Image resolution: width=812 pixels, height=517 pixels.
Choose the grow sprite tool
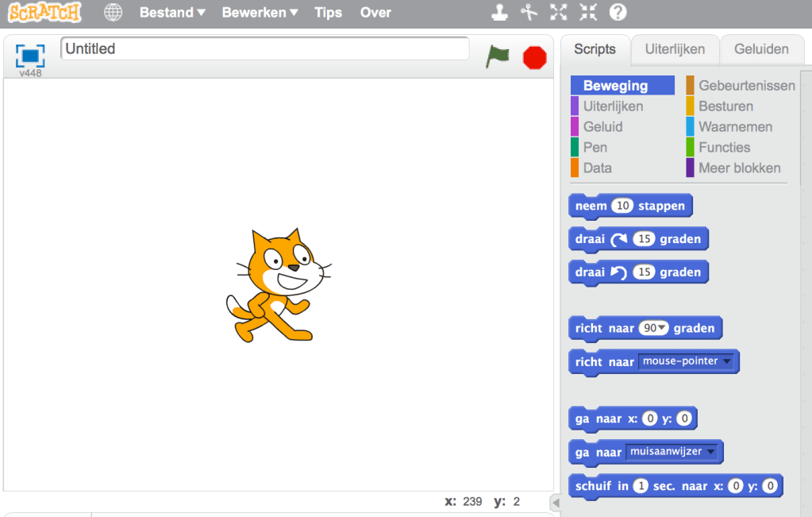point(559,13)
